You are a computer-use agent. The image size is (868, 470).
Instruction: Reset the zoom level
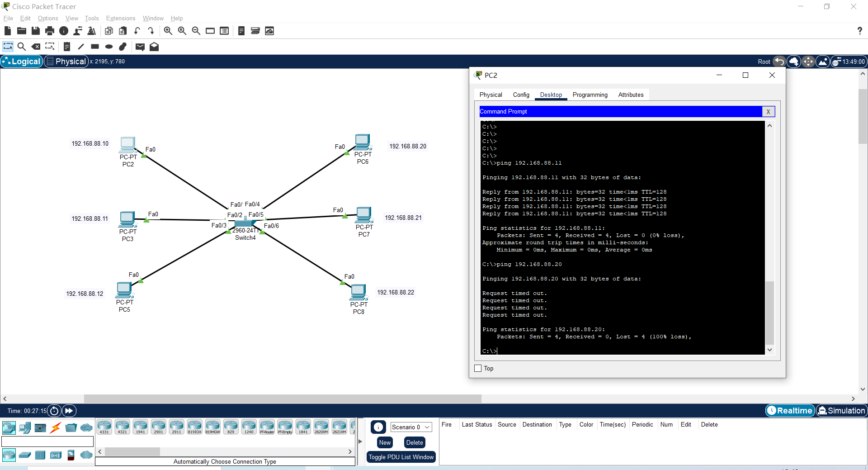click(182, 31)
